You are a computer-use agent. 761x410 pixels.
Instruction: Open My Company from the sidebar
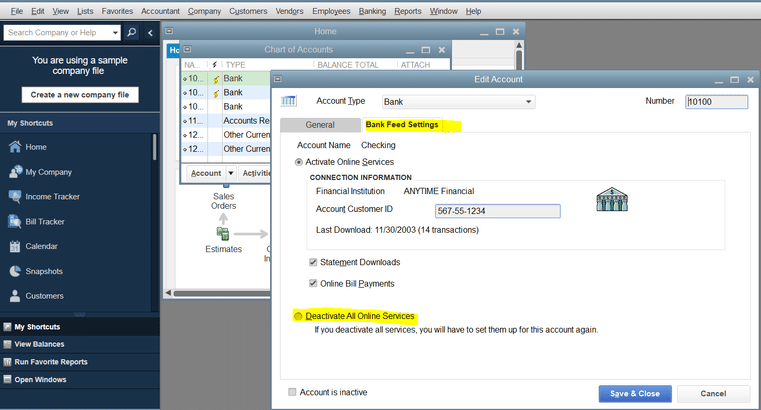coord(48,172)
